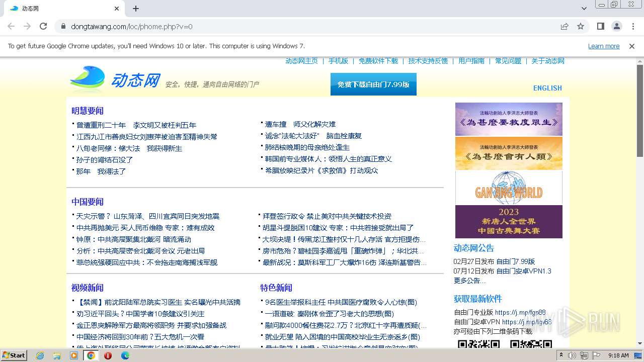This screenshot has height=362, width=644.
Task: Click the Action Center flag tray icon
Action: pyautogui.click(x=597, y=355)
